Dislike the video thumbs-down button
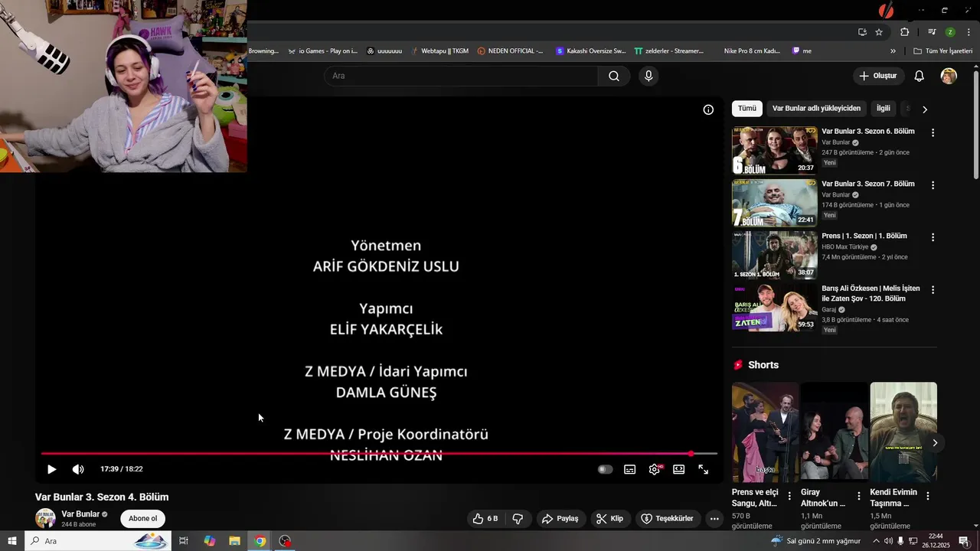The image size is (980, 551). 518,519
